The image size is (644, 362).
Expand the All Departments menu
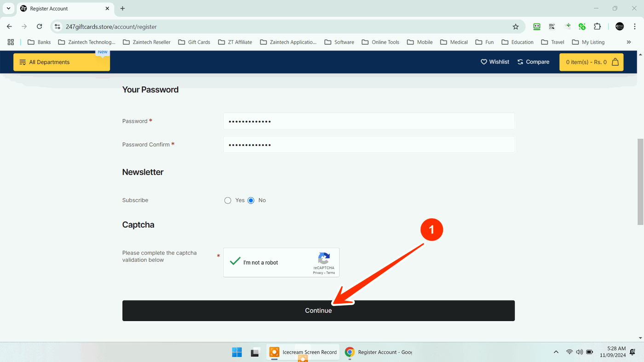pos(62,62)
